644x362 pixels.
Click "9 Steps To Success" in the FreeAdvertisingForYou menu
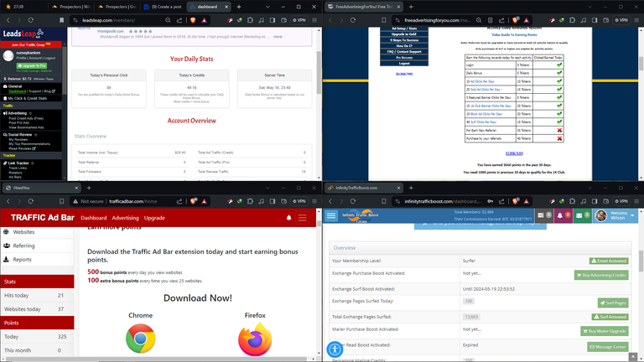(404, 40)
